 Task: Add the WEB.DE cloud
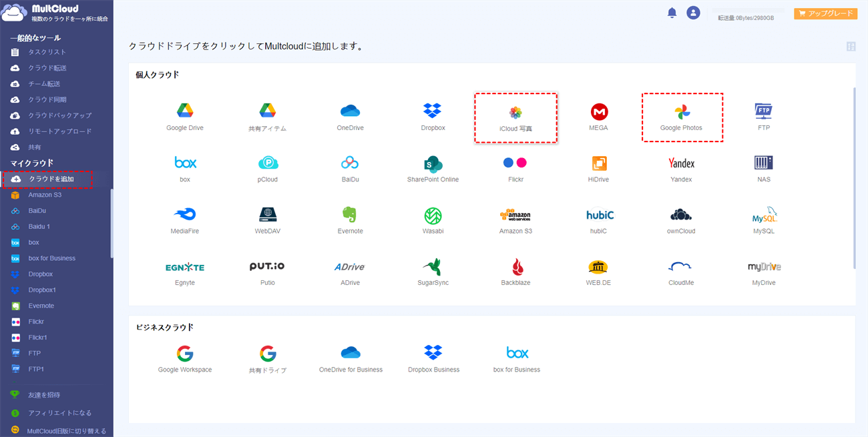[x=598, y=272]
